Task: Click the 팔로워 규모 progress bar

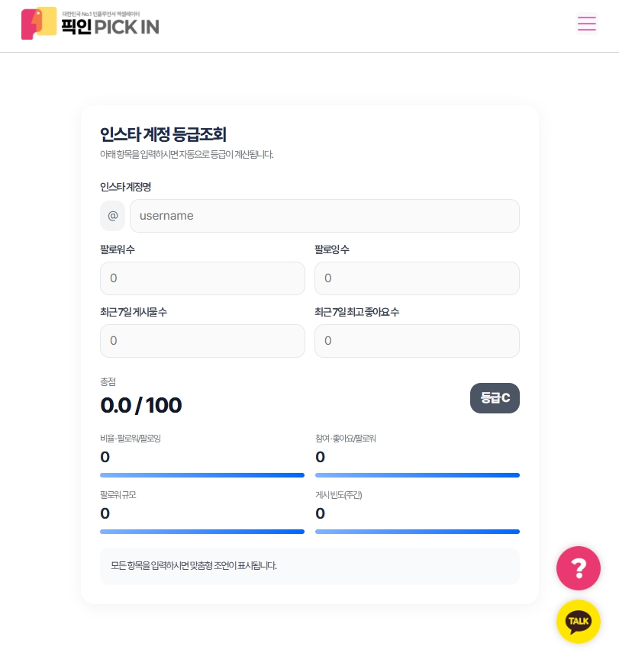Action: tap(202, 532)
